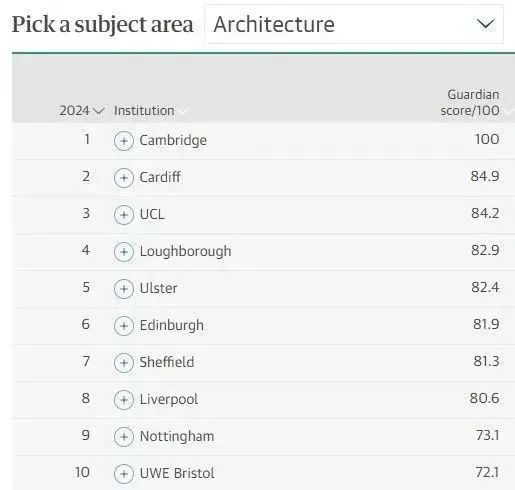Viewport: 515px width, 490px height.
Task: Sort table by Institution column header
Action: [144, 111]
